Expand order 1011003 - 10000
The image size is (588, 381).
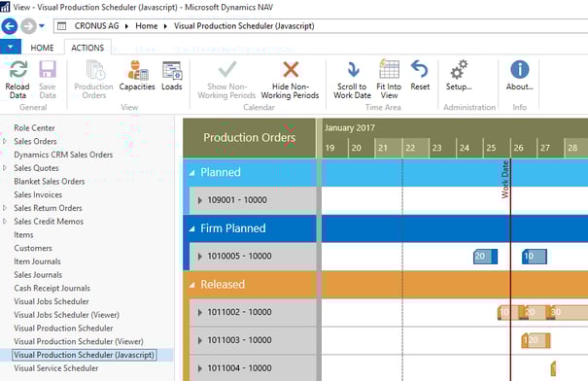pos(200,340)
